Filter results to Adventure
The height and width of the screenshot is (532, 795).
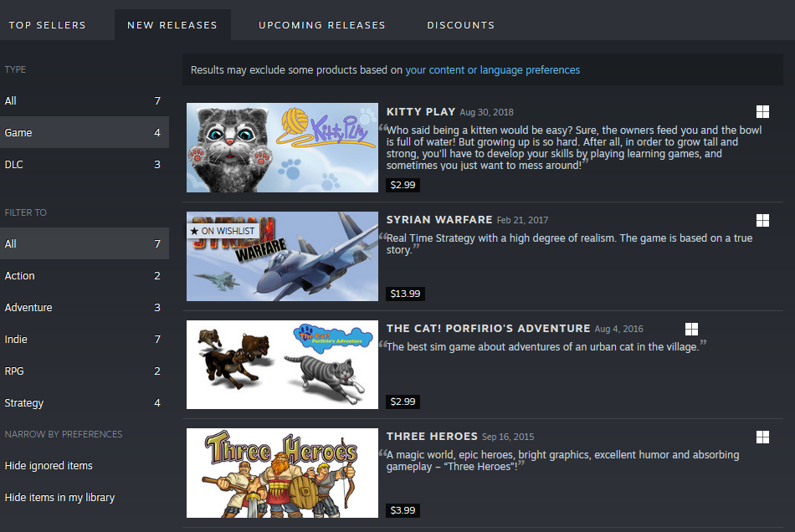85,308
